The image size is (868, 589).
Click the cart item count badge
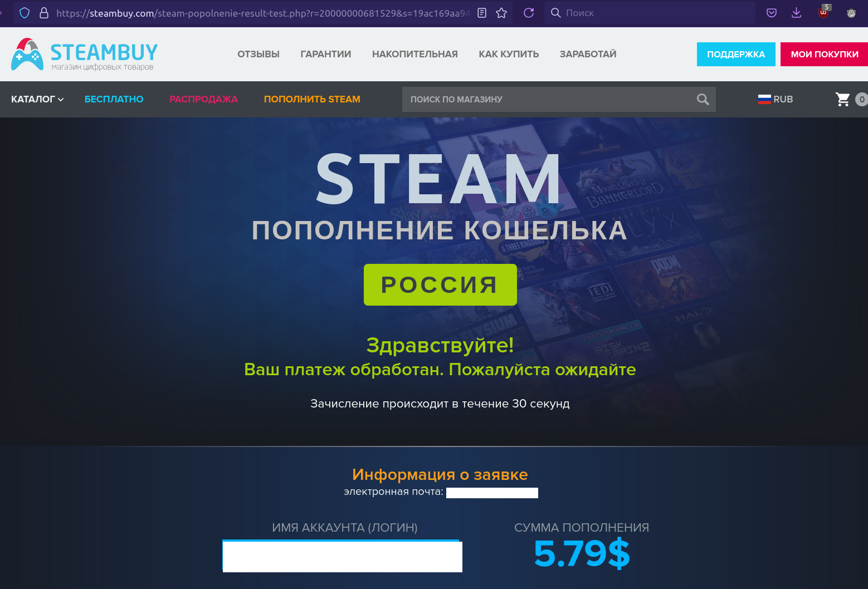pos(862,99)
